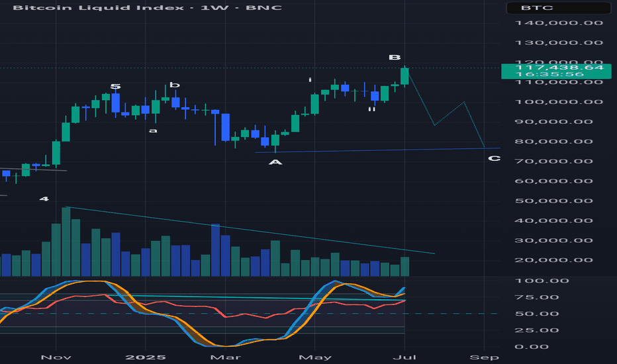The image size is (617, 364).
Task: Select the descending trend line over volume bars
Action: (250, 230)
